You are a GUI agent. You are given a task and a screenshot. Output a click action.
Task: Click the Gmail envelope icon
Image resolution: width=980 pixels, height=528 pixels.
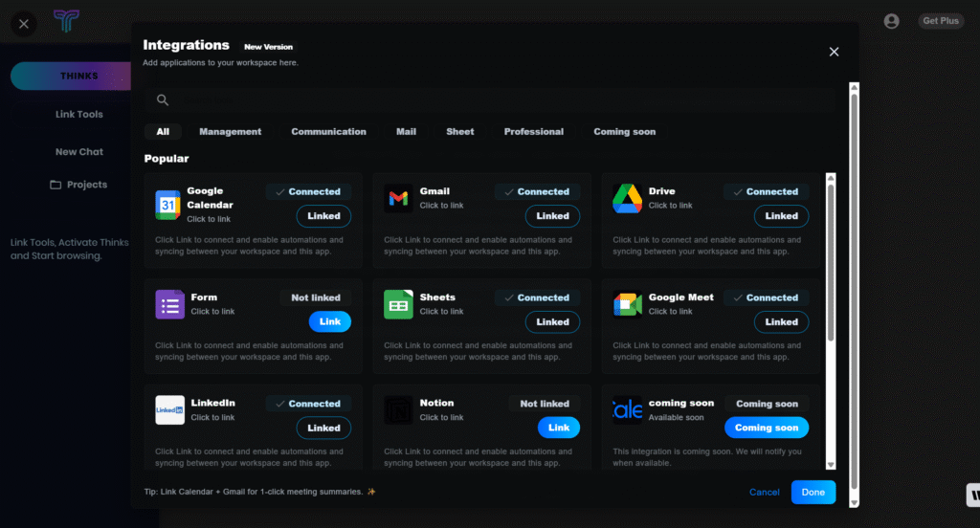398,199
